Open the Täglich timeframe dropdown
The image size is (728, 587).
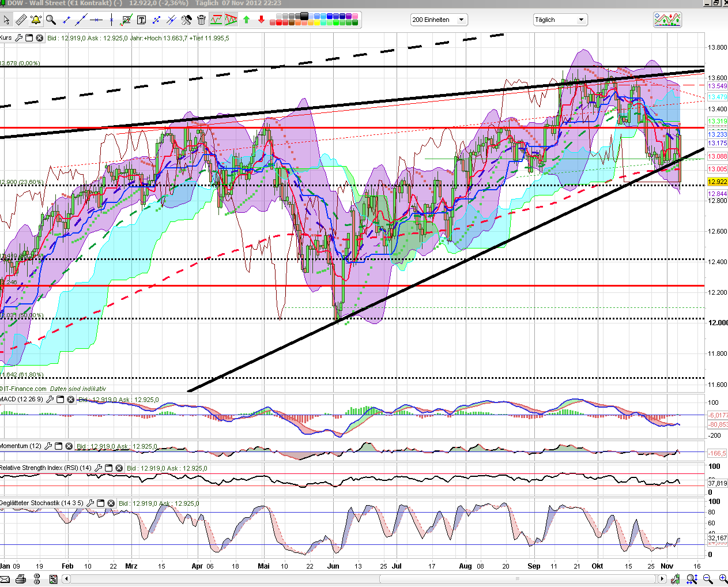point(560,20)
